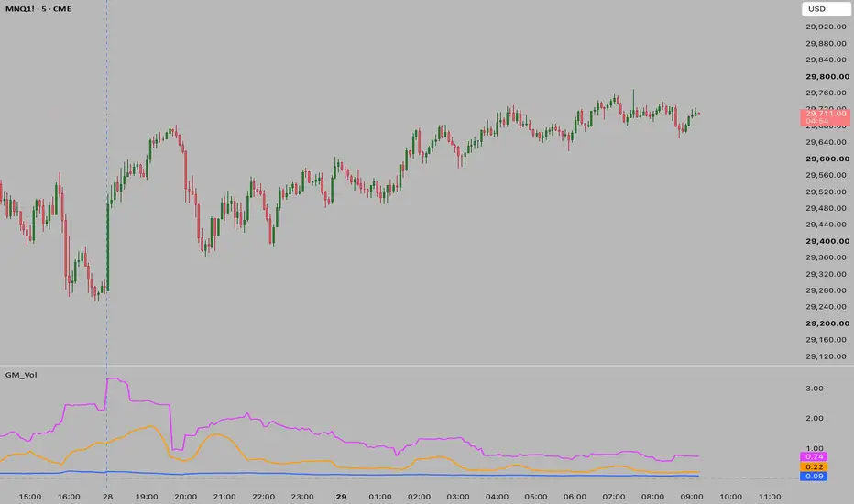Click the 29,600.00 price axis label
Viewport: 854px width, 504px height.
(x=827, y=159)
